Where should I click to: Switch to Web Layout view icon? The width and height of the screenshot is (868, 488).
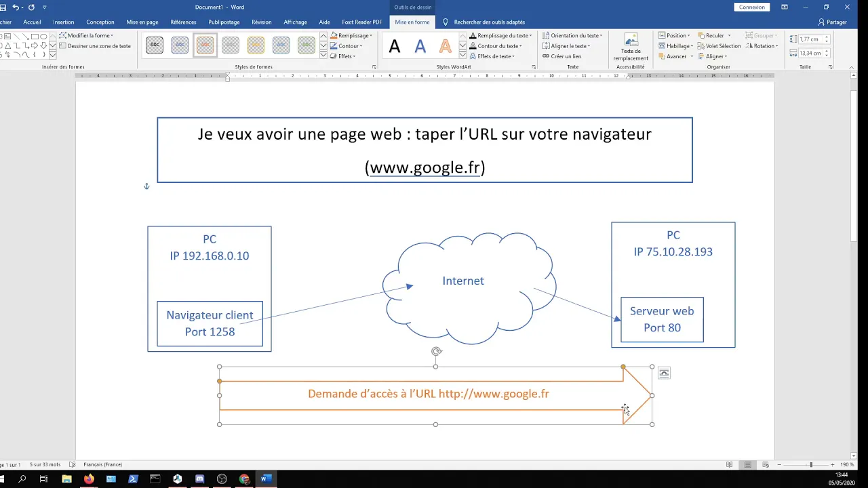[765, 465]
